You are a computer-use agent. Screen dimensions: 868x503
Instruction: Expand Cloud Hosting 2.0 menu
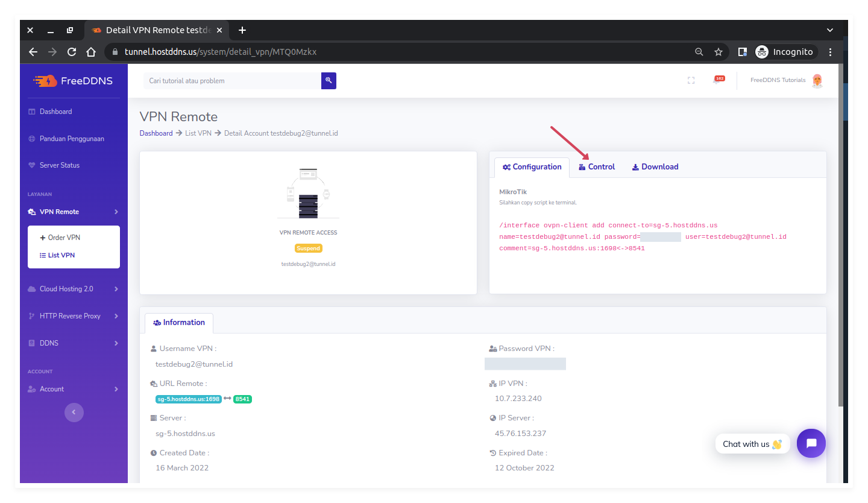pyautogui.click(x=74, y=289)
